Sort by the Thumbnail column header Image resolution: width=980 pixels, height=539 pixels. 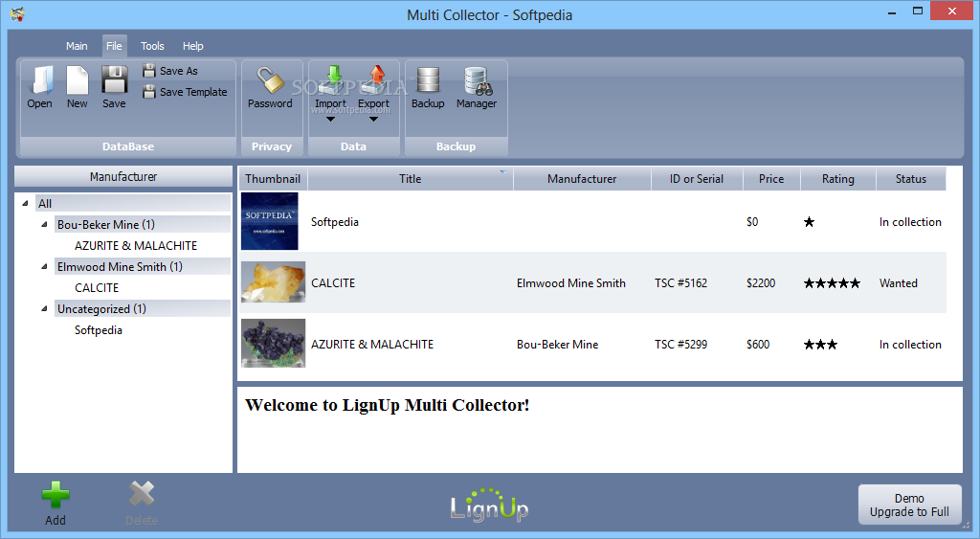[273, 179]
